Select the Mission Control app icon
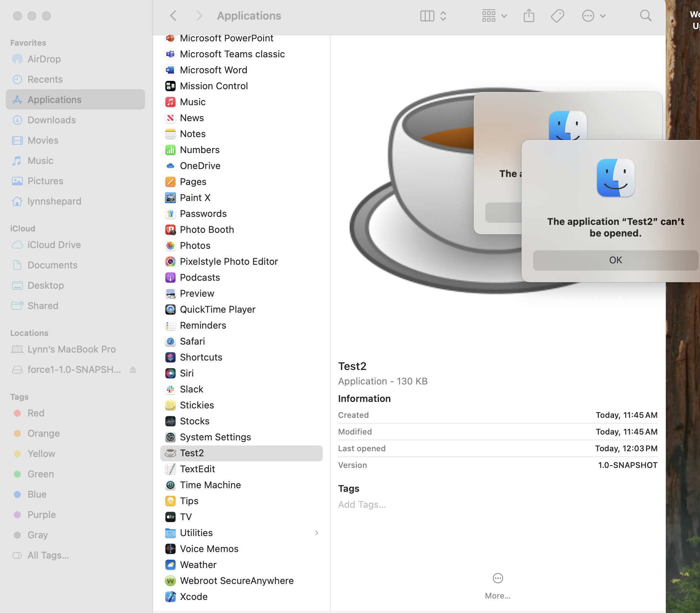The width and height of the screenshot is (700, 613). (170, 86)
